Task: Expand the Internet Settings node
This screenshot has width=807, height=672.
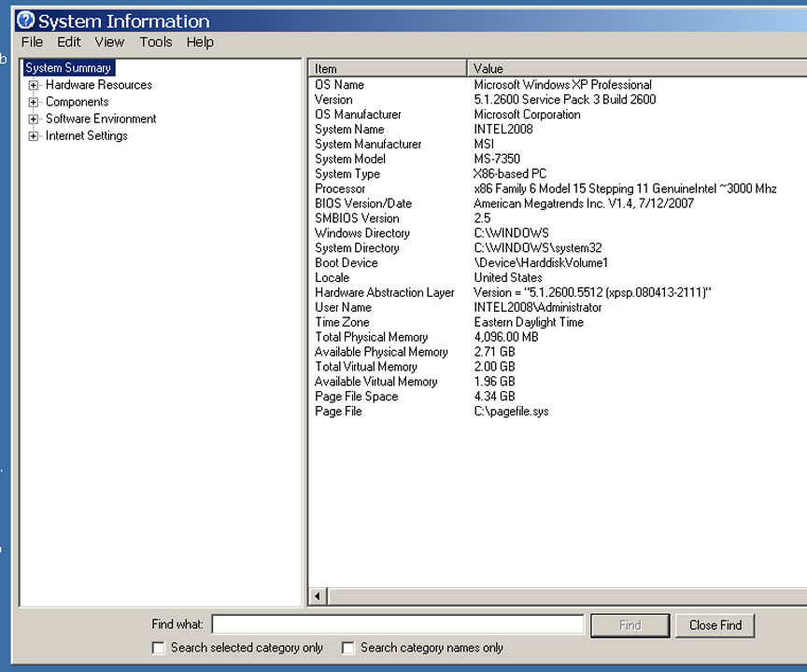Action: (34, 136)
